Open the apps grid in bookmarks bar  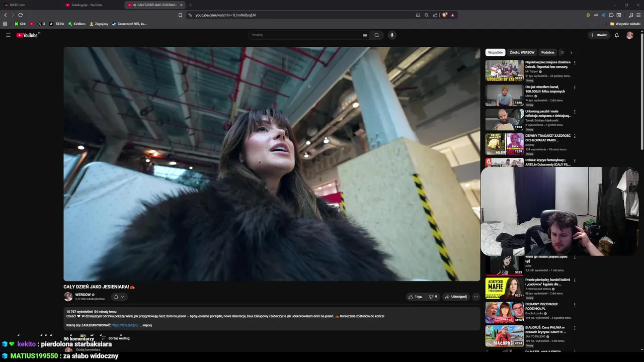tap(5, 24)
